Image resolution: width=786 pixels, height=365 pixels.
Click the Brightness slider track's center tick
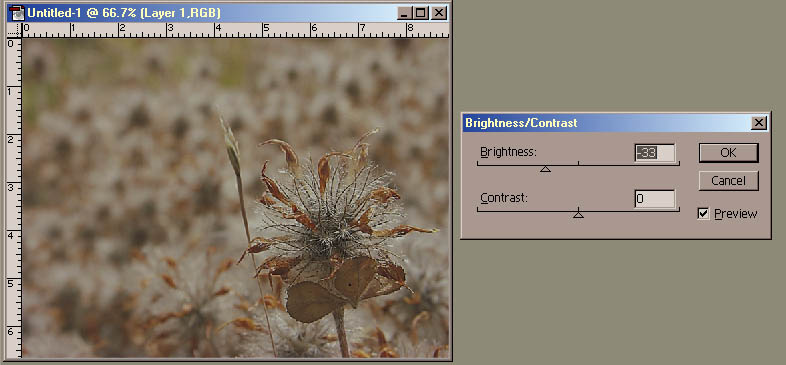tap(578, 163)
